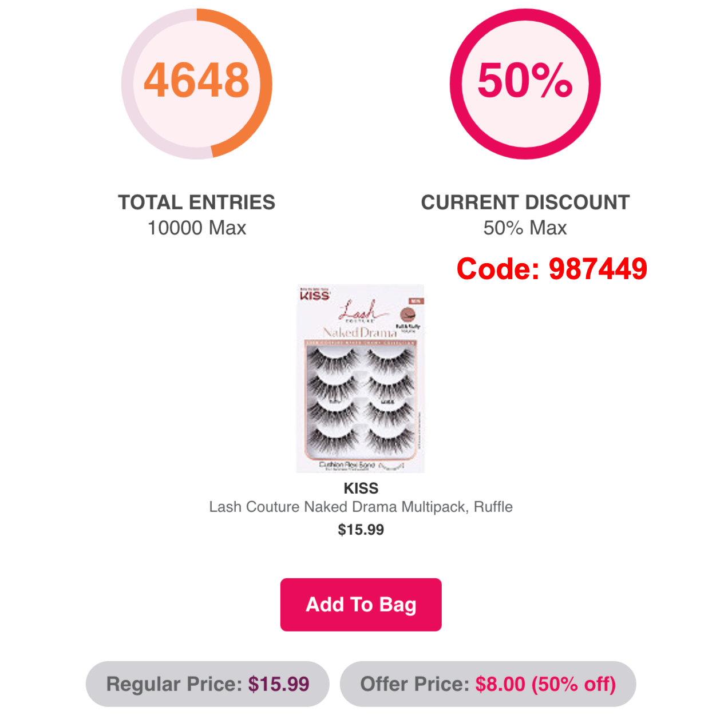The height and width of the screenshot is (727, 728).
Task: Open Lash Couture Naked Drama Multipack title
Action: point(361,507)
